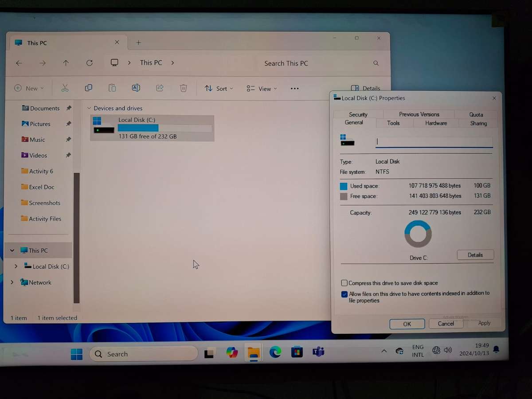Refresh the This PC view
This screenshot has width=532, height=399.
click(90, 63)
